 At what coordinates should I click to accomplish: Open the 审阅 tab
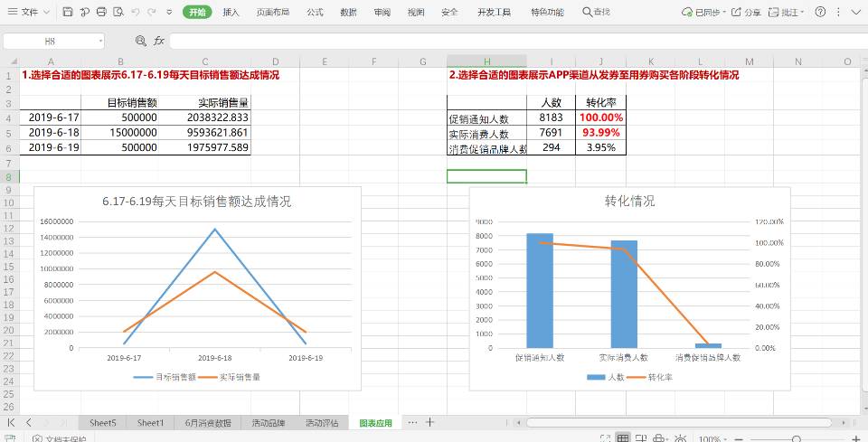[382, 12]
